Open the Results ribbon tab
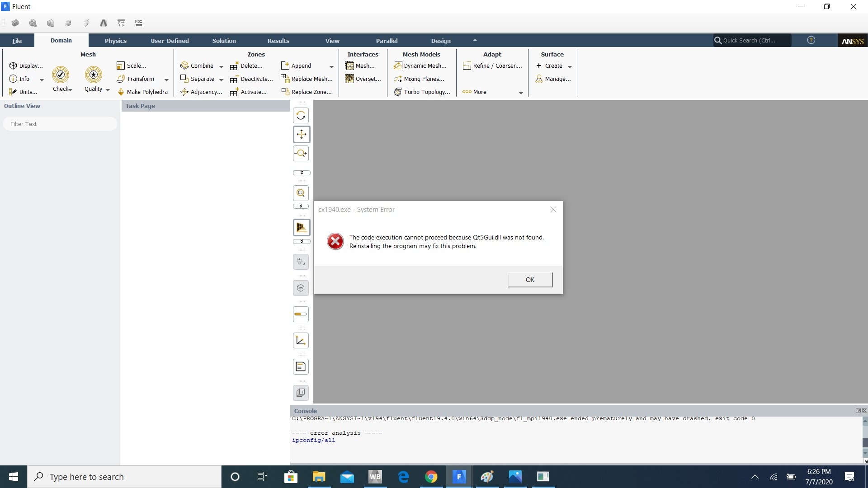The image size is (868, 488). click(278, 41)
